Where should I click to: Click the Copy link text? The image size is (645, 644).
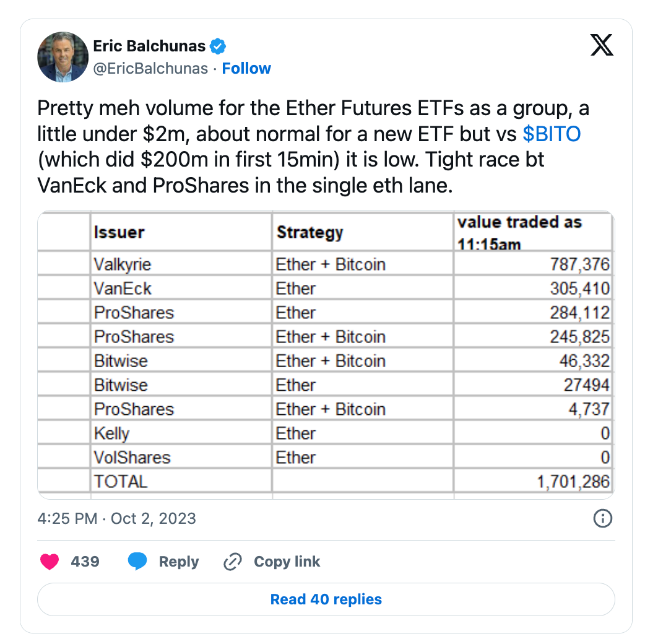287,562
